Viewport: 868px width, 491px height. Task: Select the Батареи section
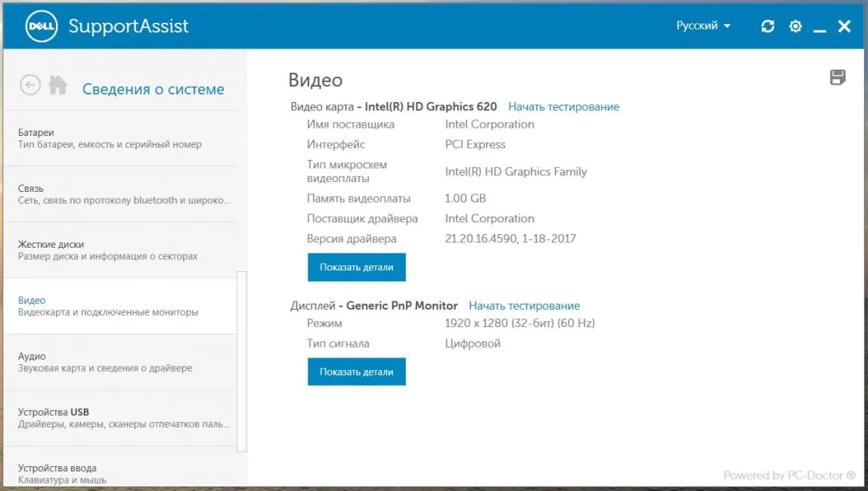pyautogui.click(x=120, y=139)
